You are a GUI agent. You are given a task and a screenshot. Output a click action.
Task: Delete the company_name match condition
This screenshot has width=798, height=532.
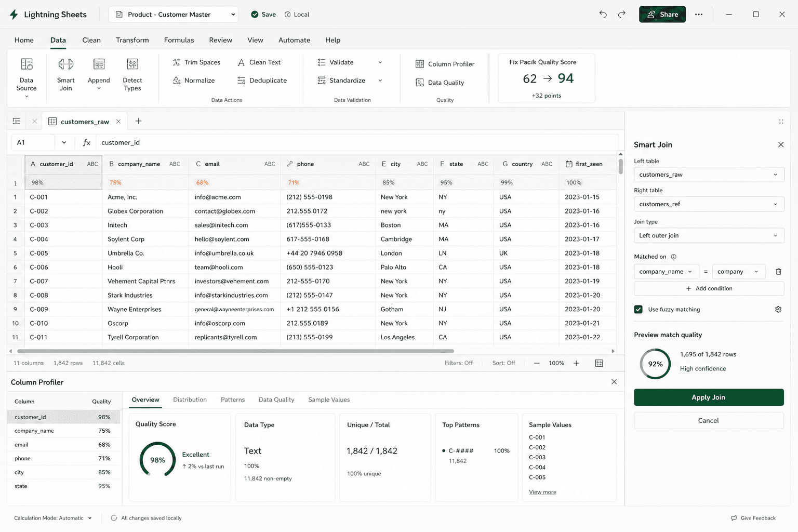pos(778,271)
